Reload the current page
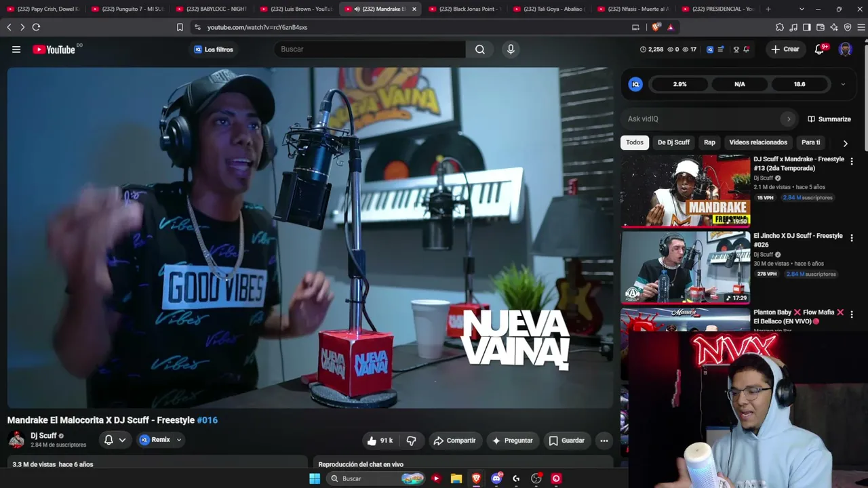868x488 pixels. 36,27
